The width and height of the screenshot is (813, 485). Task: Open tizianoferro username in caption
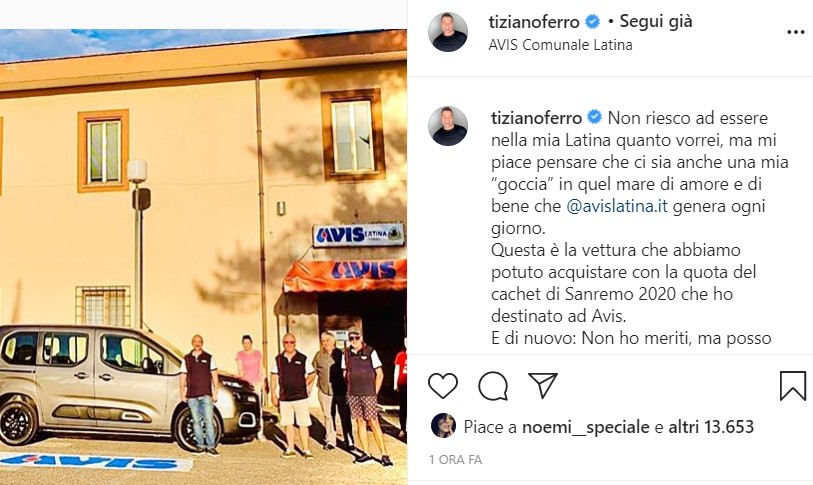coord(537,118)
